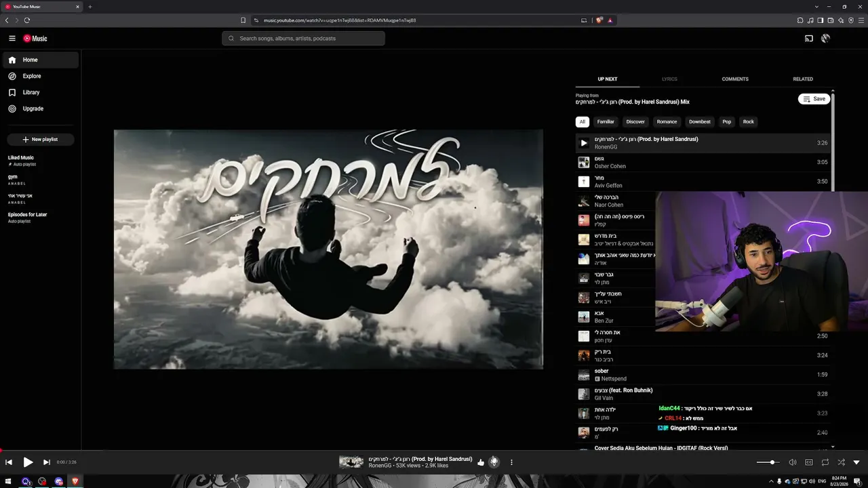
Task: Like the current song with thumbs up
Action: (x=481, y=462)
